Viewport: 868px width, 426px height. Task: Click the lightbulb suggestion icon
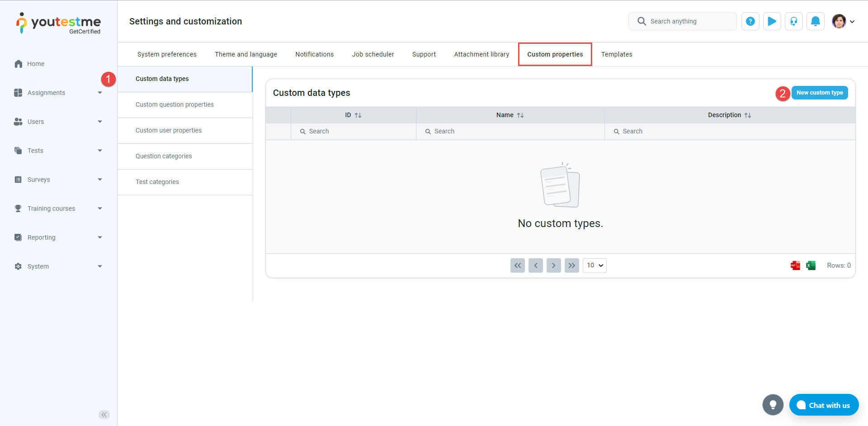click(773, 405)
